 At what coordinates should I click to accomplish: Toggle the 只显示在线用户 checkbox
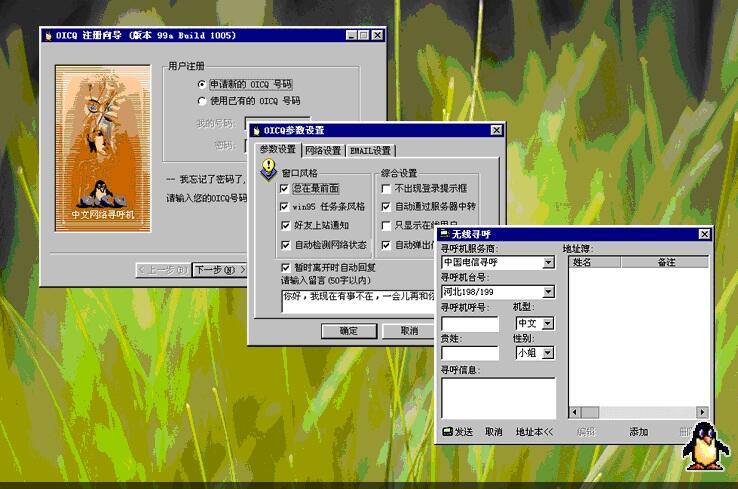point(386,225)
